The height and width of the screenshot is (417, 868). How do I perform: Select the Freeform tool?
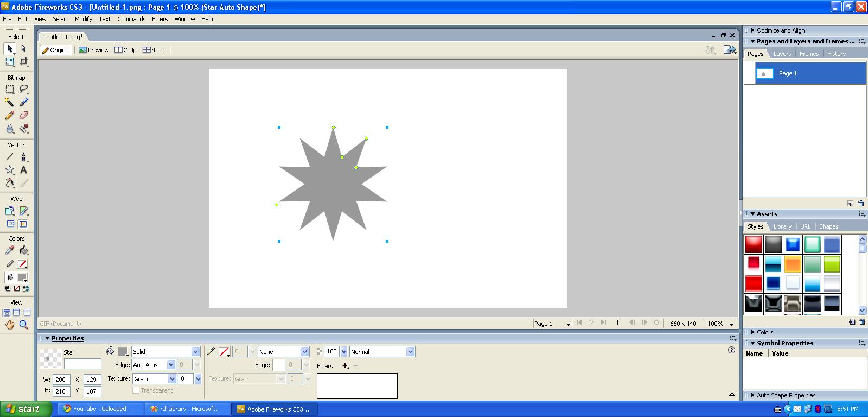[x=10, y=183]
